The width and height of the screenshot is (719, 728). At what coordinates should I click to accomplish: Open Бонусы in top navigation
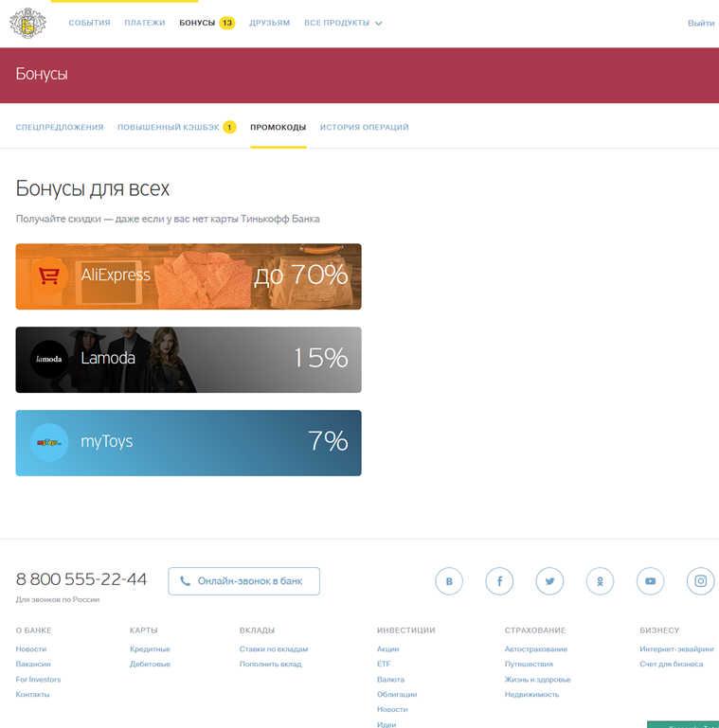pyautogui.click(x=197, y=23)
